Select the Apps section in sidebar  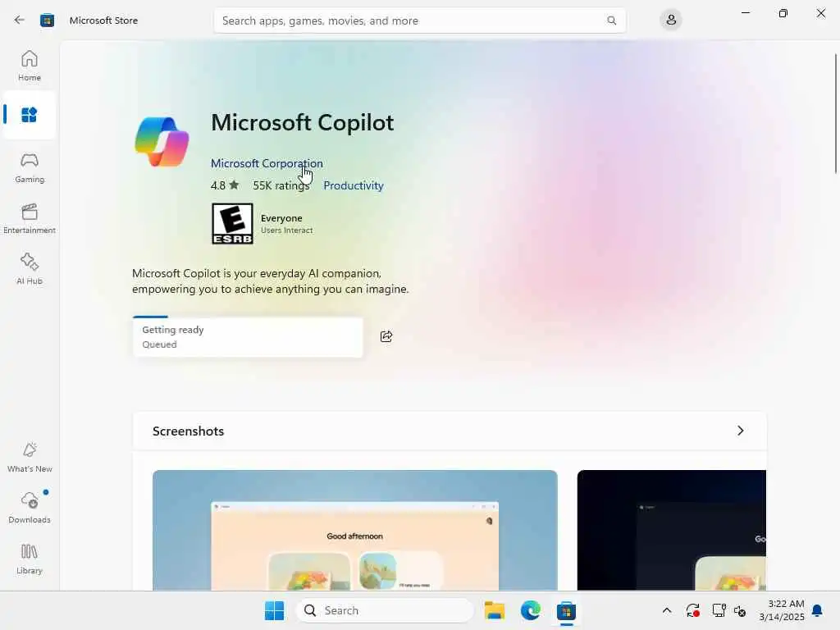pos(30,115)
